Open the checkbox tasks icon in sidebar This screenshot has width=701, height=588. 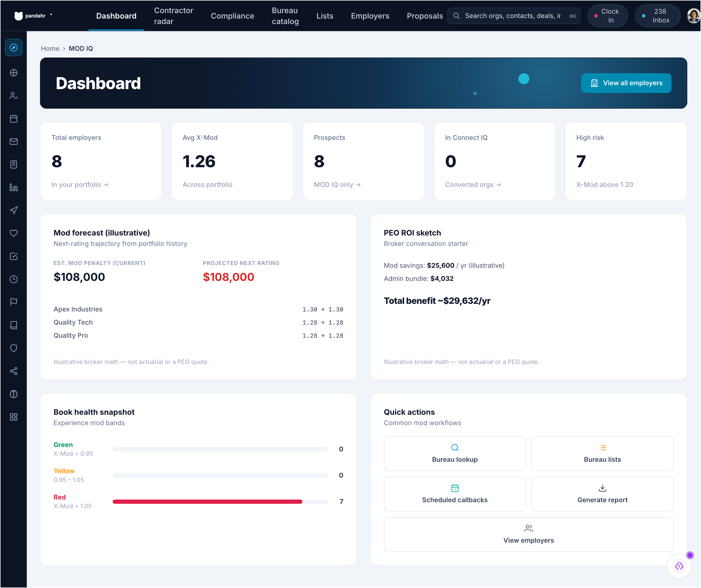pos(14,256)
